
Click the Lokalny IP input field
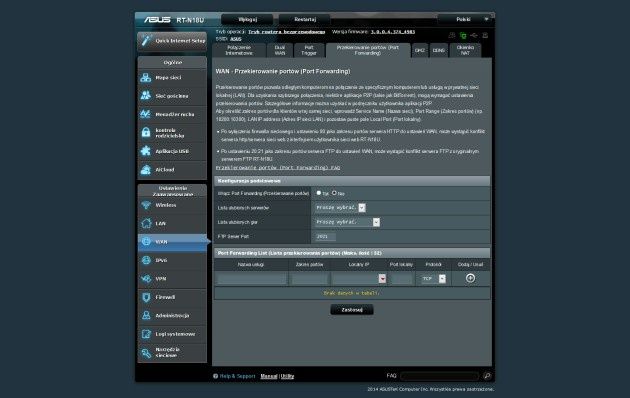[x=355, y=279]
